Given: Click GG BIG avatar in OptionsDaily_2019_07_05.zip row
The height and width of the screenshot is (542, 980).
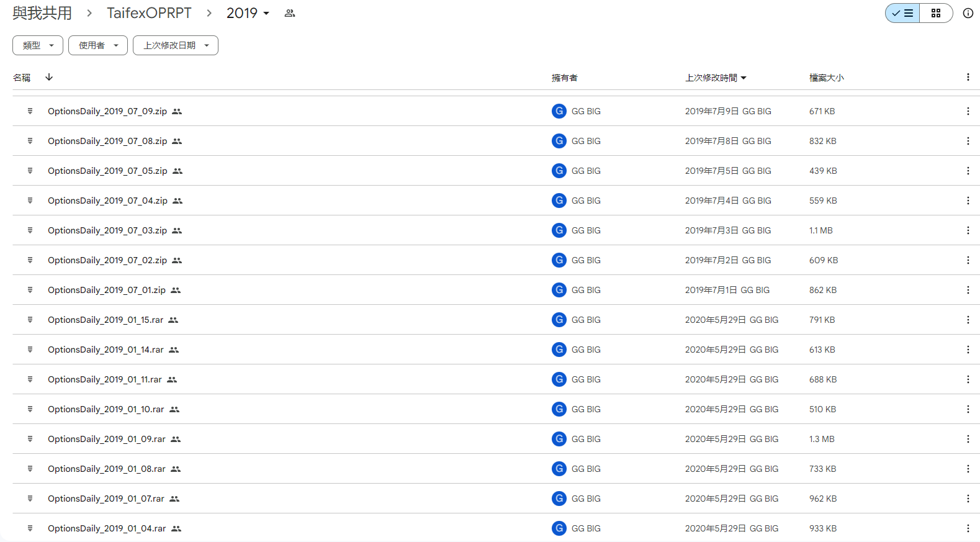Looking at the screenshot, I should coord(559,171).
